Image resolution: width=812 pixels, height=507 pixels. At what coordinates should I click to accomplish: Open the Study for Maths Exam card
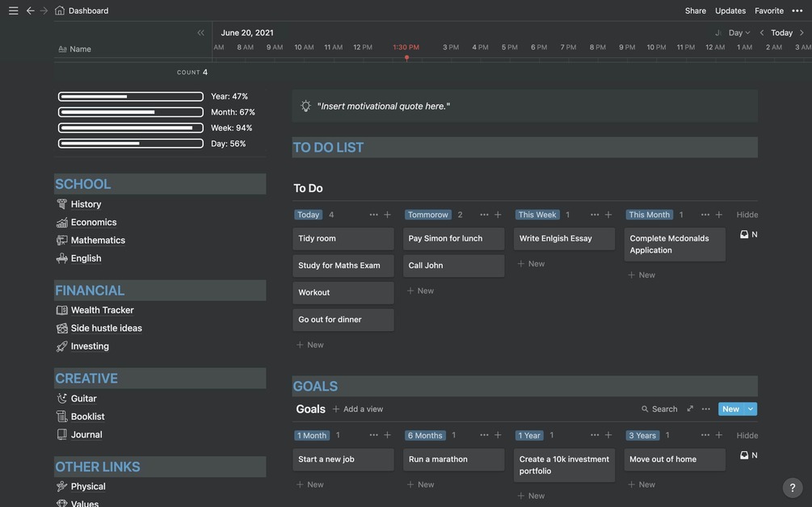tap(343, 266)
